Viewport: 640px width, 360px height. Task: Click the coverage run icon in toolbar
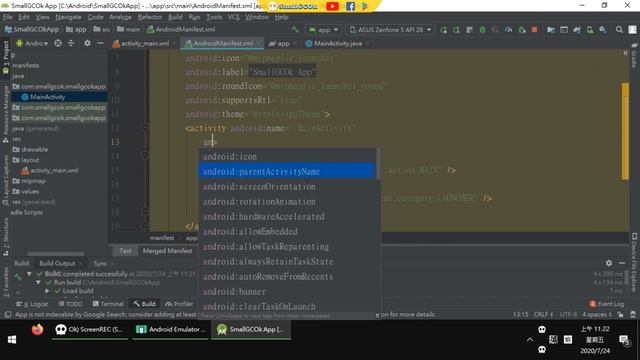click(496, 30)
